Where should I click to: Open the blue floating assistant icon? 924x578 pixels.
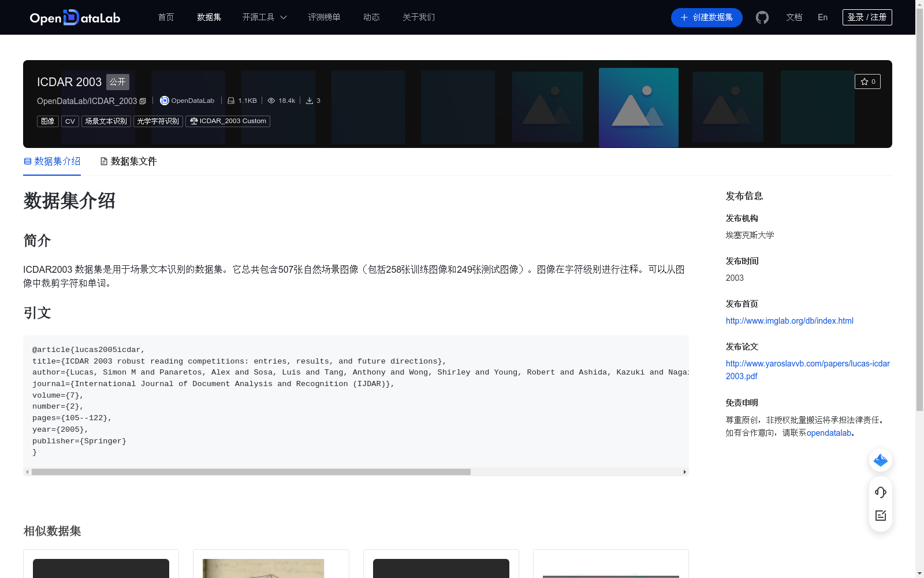coord(881,460)
